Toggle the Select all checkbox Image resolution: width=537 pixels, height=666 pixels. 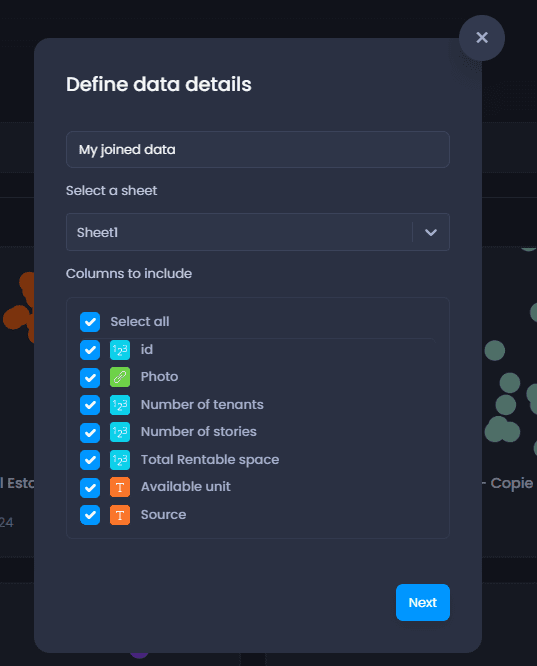coord(90,322)
